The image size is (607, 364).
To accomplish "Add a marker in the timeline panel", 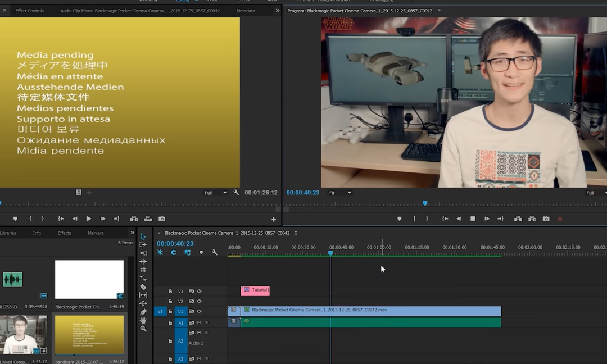I will 201,252.
